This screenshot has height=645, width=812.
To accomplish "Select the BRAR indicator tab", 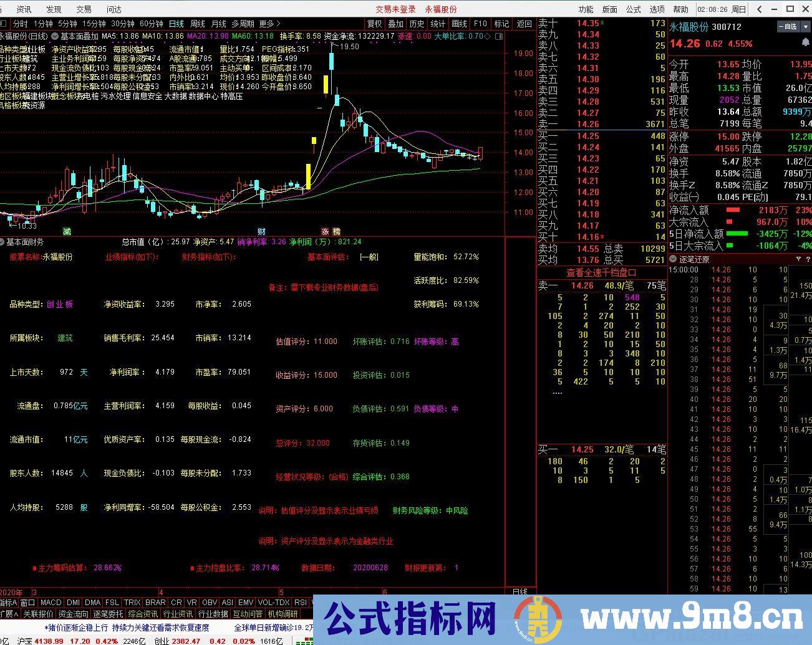I will coord(155,603).
